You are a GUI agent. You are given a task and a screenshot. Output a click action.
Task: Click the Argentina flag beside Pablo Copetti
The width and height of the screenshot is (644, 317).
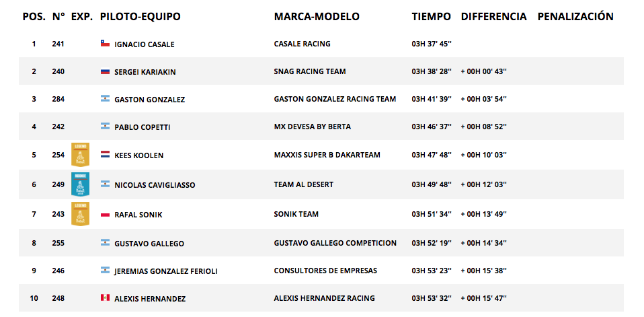105,127
